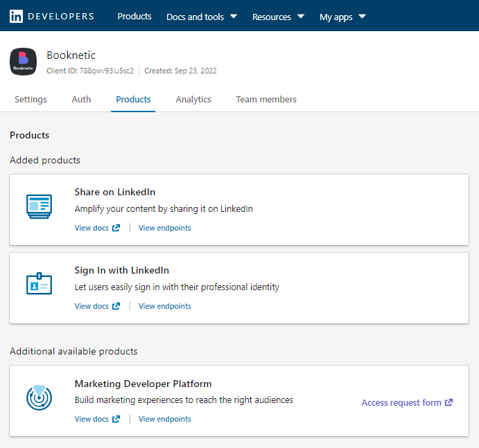Screen dimensions: 479x448
Task: Click the Share on LinkedIn product icon
Action: point(39,206)
